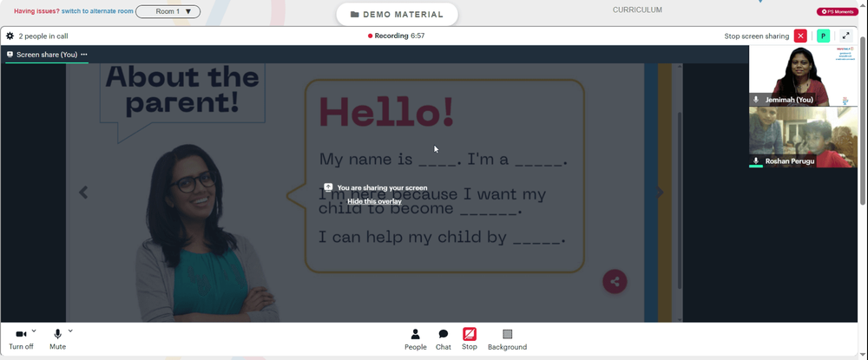This screenshot has height=360, width=868.
Task: Open PS Moments button
Action: pos(837,11)
